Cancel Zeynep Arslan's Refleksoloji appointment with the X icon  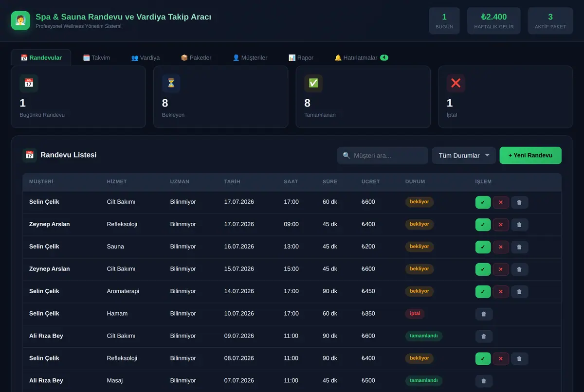(x=501, y=225)
